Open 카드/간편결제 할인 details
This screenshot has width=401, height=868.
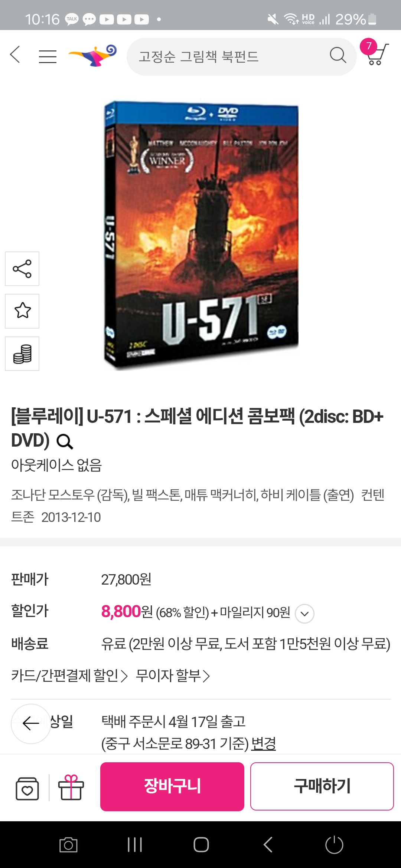(69, 676)
